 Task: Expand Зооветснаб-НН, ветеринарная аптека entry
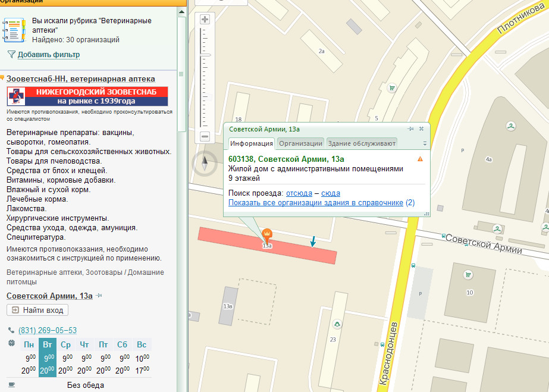[81, 79]
